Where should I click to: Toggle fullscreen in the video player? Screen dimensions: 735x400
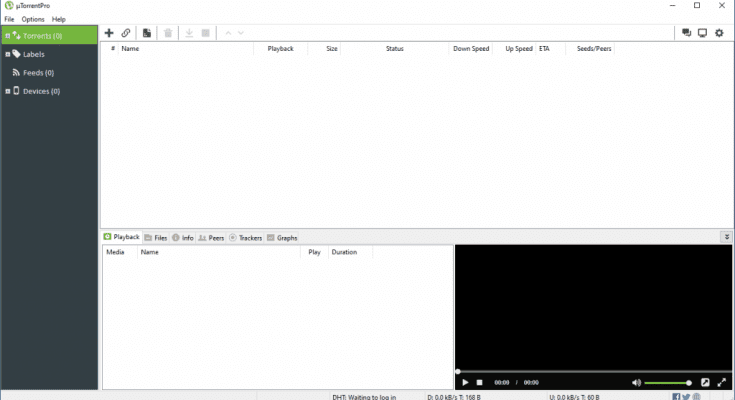722,382
